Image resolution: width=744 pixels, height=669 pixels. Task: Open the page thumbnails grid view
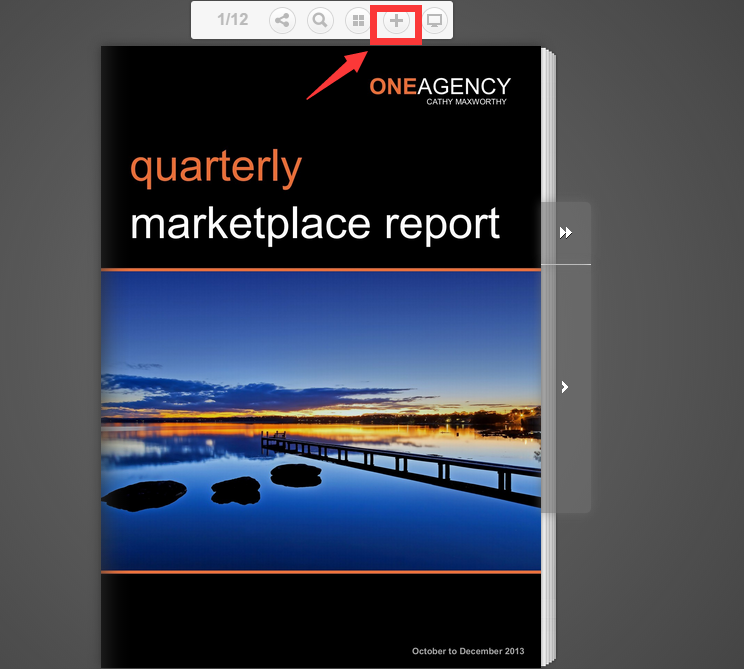click(x=358, y=20)
